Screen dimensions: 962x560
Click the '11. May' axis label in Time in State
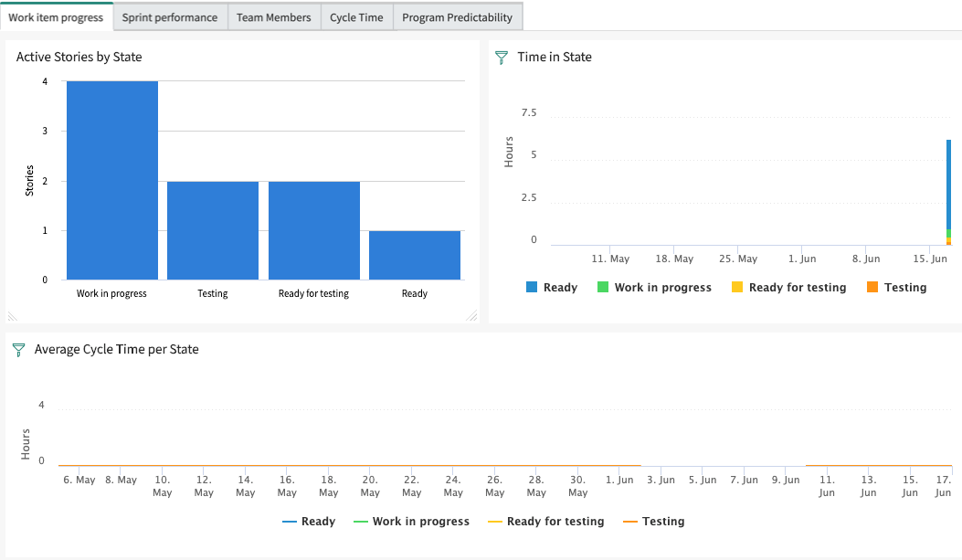pos(610,259)
